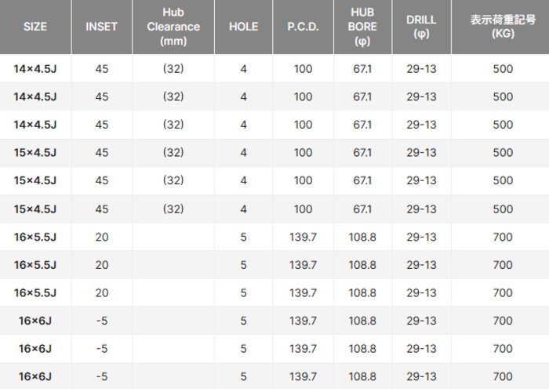Click the (32) clearance in the top row
Screen dimensions: 549x392
click(x=173, y=69)
